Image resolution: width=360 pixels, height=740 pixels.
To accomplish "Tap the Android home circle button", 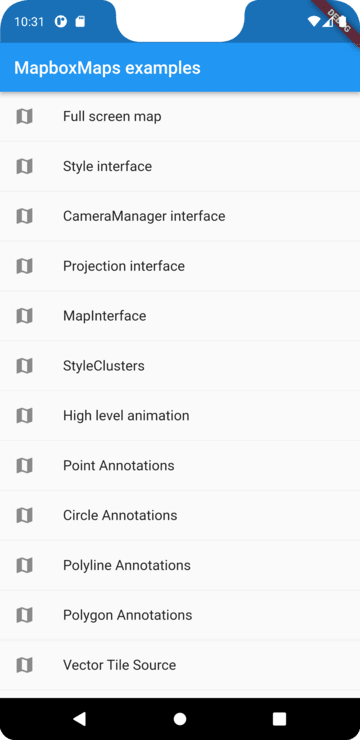I will click(x=180, y=719).
